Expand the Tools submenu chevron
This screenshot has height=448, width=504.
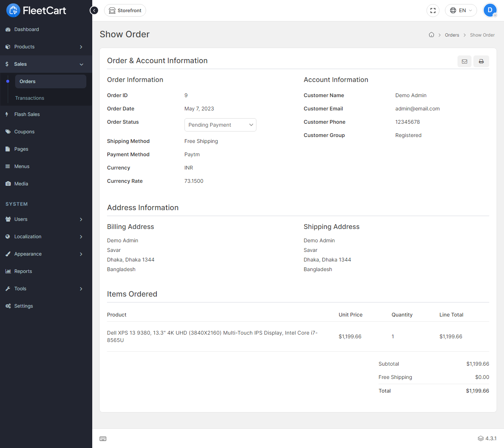point(81,289)
